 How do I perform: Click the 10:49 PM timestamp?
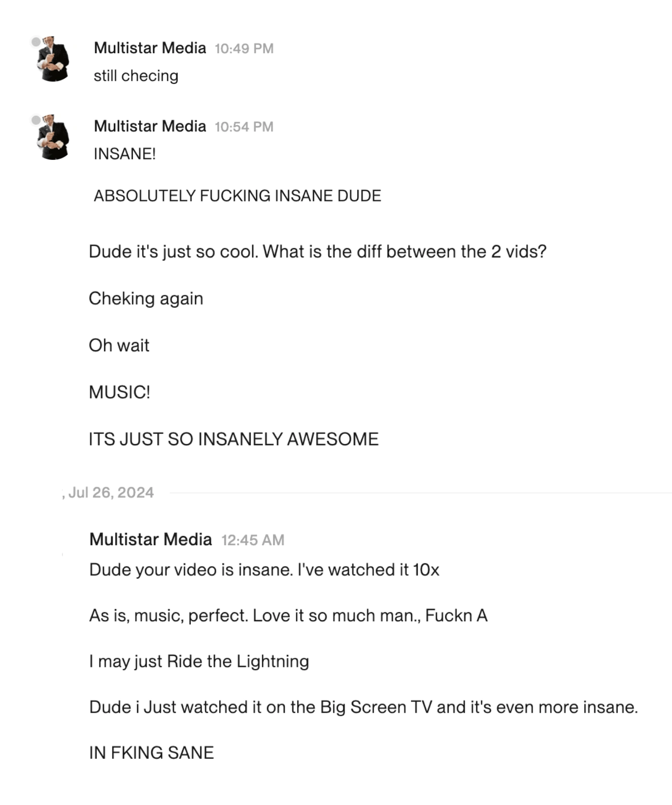(x=244, y=49)
